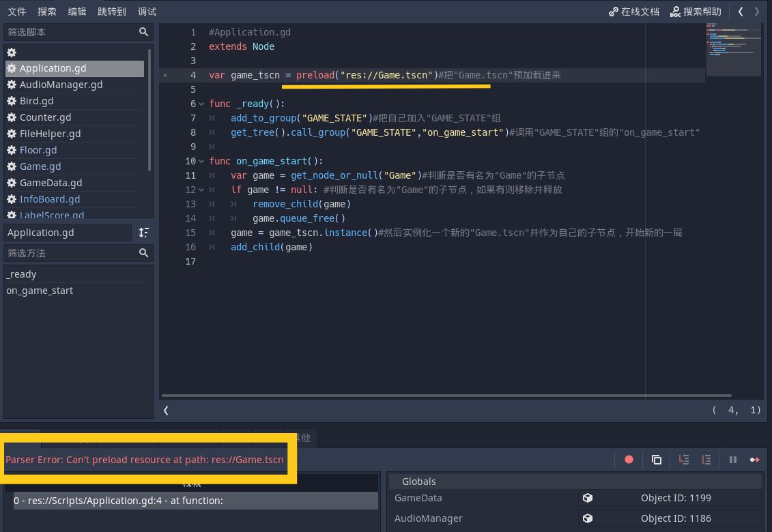Open AudioManager.gd from the script list
This screenshot has width=772, height=532.
click(x=74, y=85)
